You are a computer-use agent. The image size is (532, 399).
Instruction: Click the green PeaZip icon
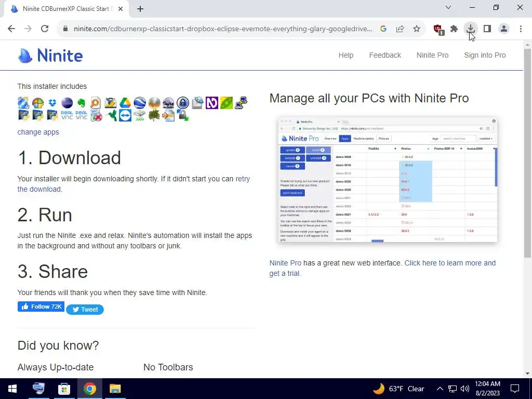click(227, 103)
